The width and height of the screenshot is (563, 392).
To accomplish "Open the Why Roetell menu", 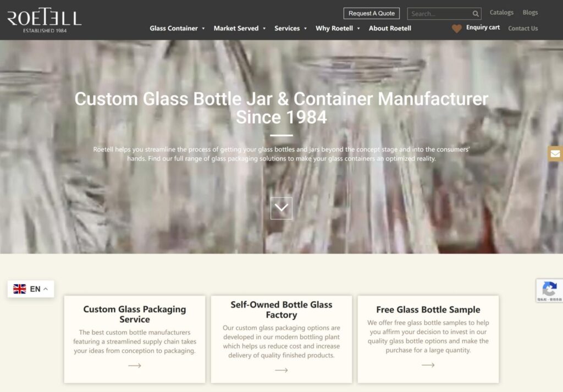I will (338, 29).
